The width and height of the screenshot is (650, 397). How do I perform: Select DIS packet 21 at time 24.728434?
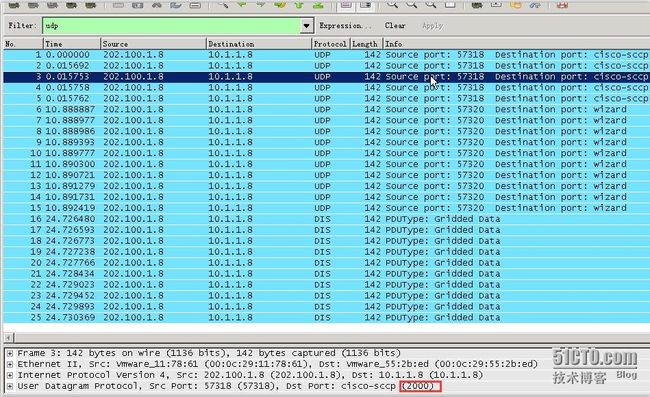pyautogui.click(x=327, y=274)
